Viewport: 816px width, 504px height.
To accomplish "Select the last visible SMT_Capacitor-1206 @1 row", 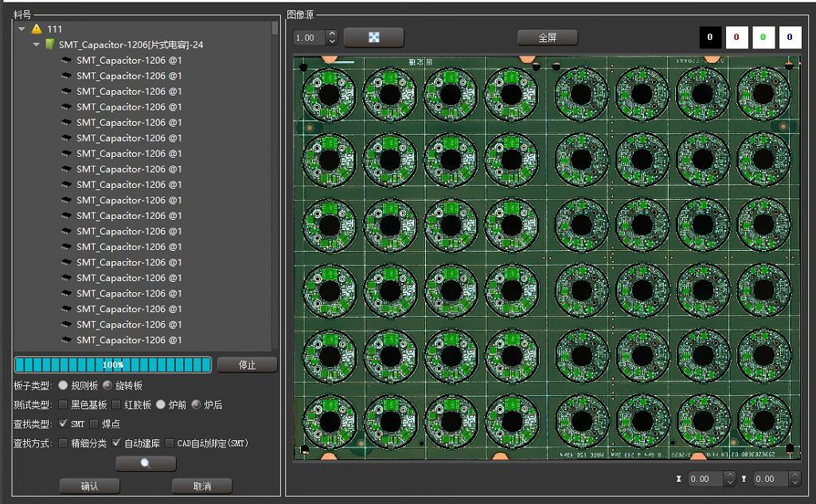I will click(129, 340).
